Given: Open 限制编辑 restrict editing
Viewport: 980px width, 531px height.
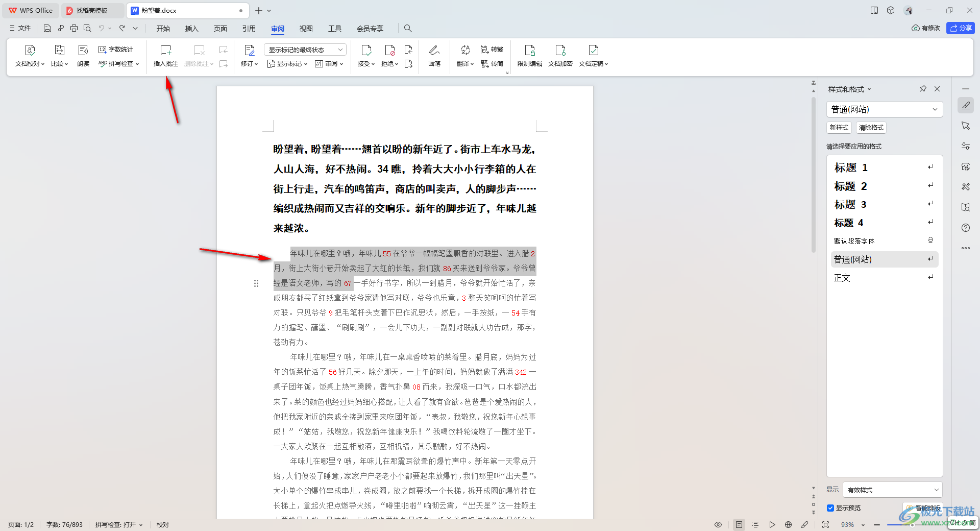Looking at the screenshot, I should (x=529, y=55).
